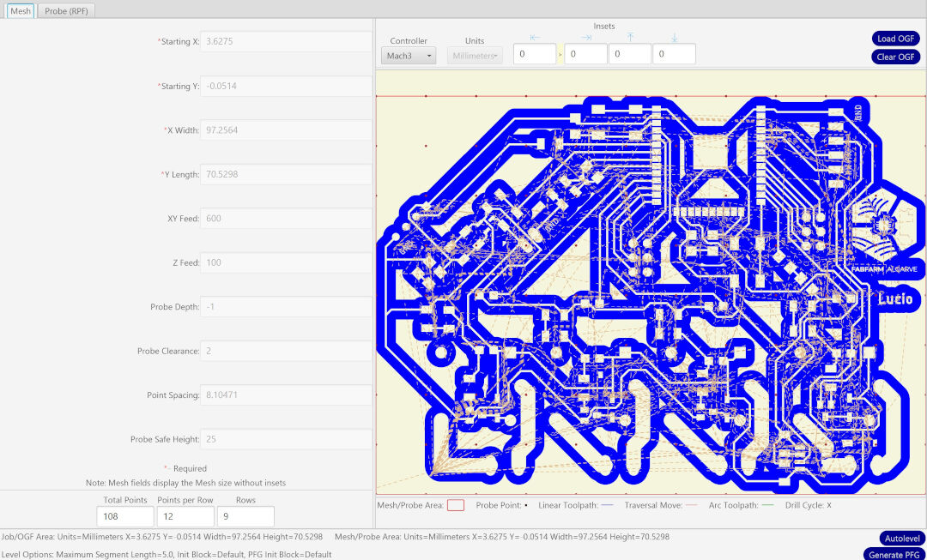Click the Probe Clearance input field

[x=286, y=351]
